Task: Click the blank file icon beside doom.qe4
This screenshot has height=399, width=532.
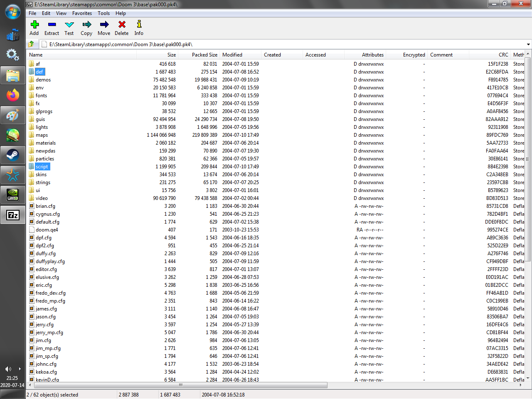Action: click(32, 229)
